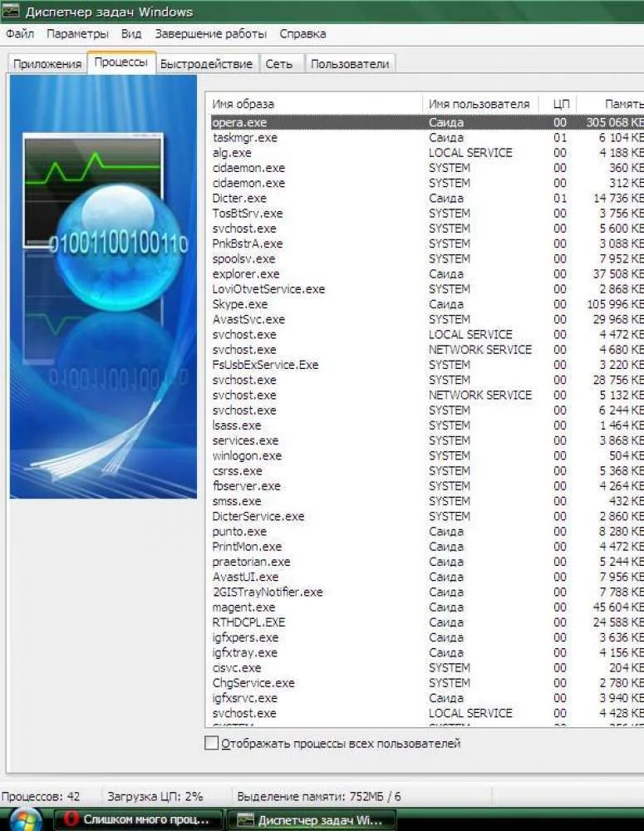Select the praetorian.exe process
Image resolution: width=644 pixels, height=831 pixels.
427,562
